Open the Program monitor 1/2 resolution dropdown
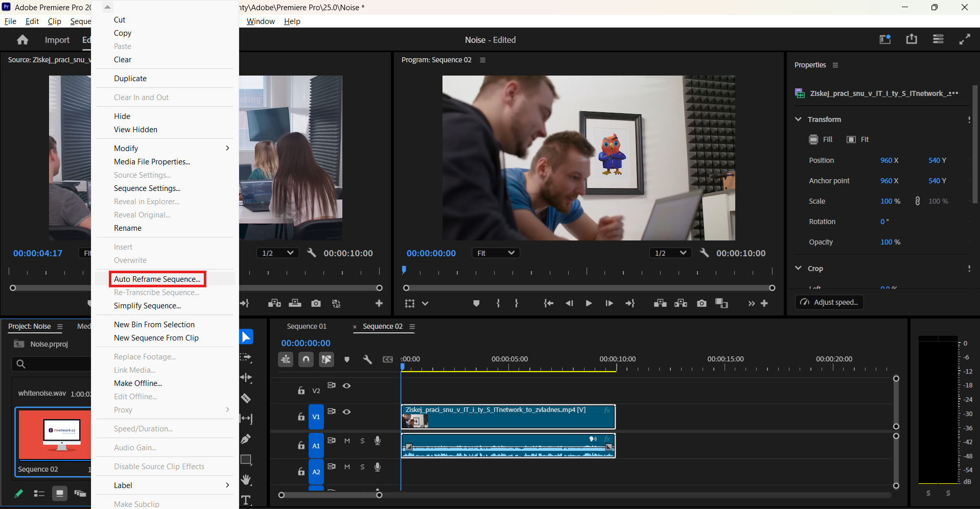The image size is (980, 509). pyautogui.click(x=670, y=253)
